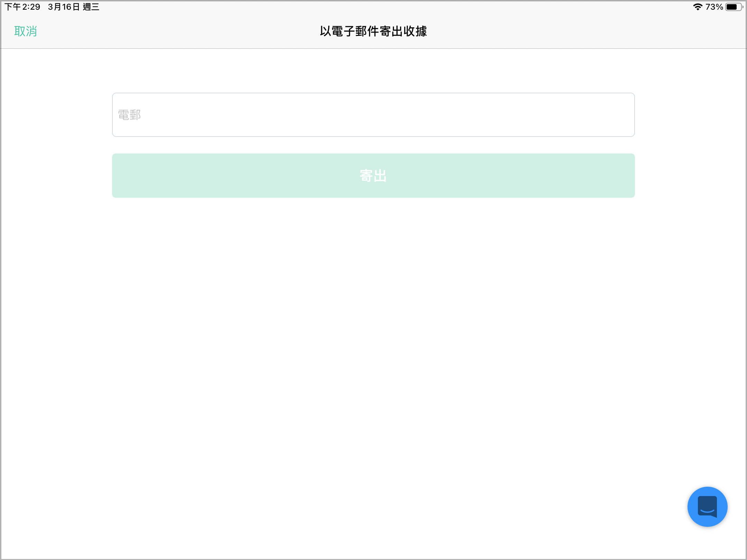
Task: Open the blue chat support bubble
Action: click(x=707, y=507)
